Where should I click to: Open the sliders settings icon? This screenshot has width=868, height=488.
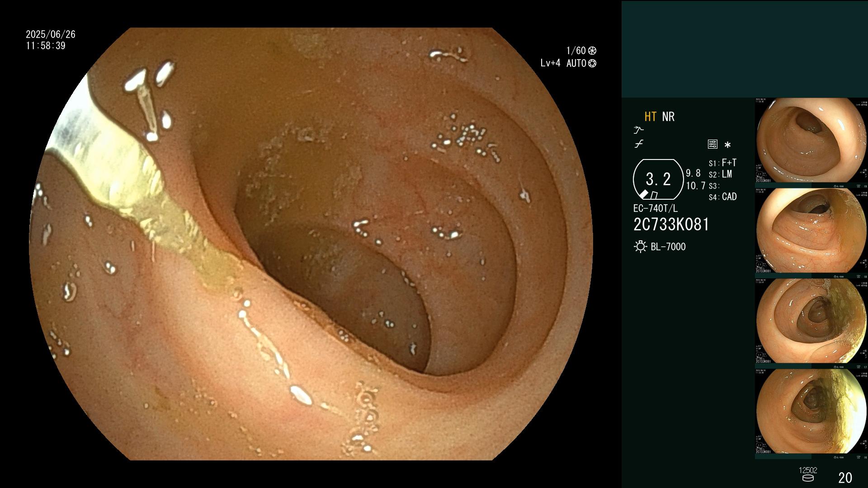tap(712, 145)
